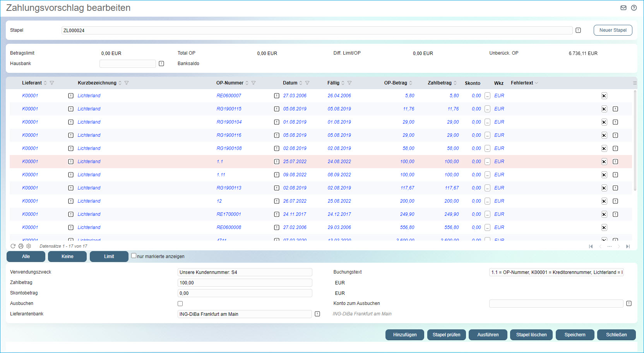Refresh the table records
The image size is (644, 353).
13,246
